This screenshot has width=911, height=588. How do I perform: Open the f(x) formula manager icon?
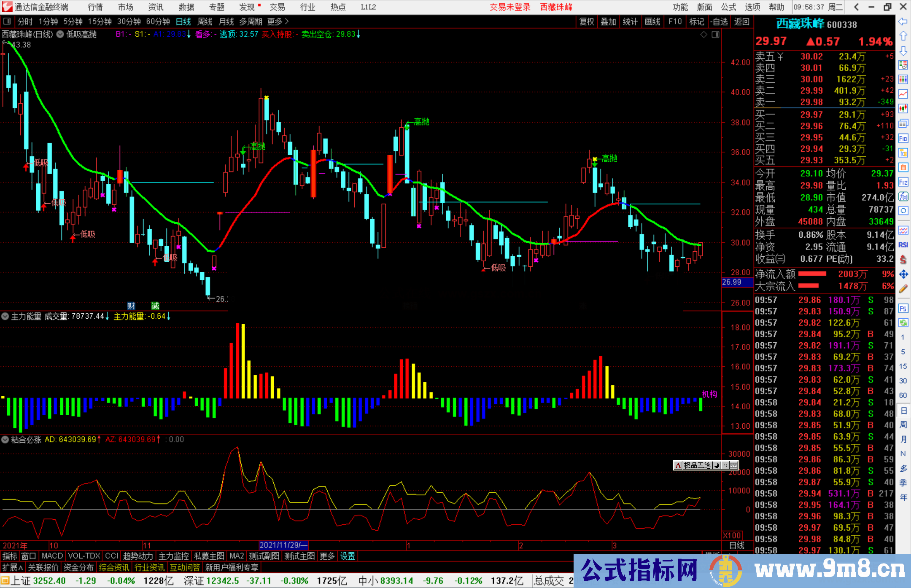coord(903,197)
